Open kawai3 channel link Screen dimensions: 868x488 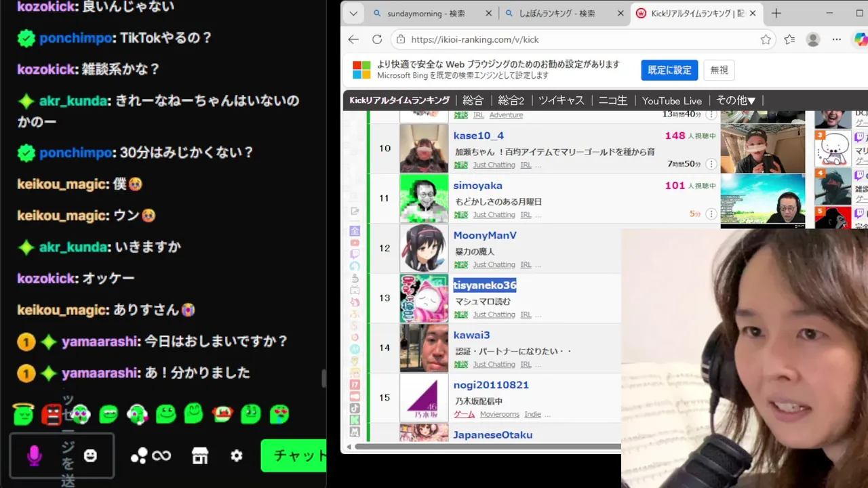coord(471,335)
